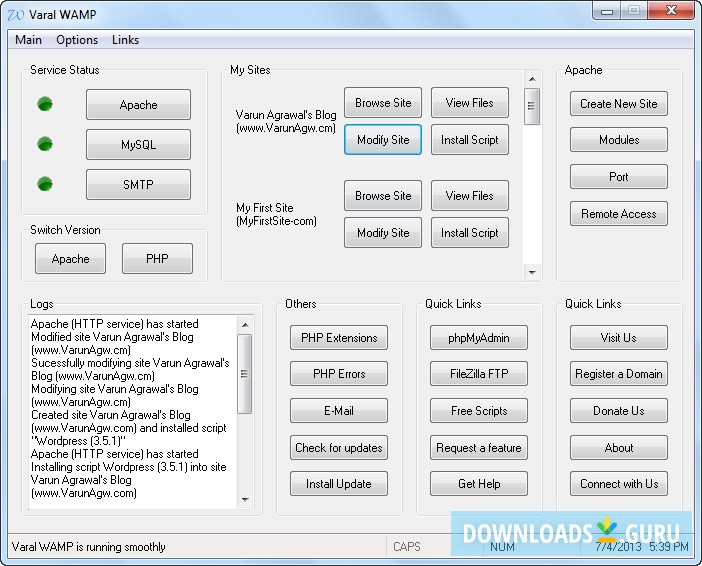Launch phpMyAdmin quick link
Viewport: 702px width, 566px height.
479,338
